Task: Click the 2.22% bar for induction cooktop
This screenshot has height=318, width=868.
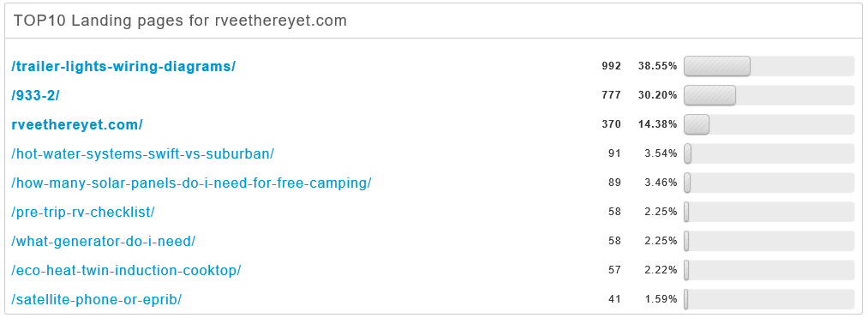Action: click(x=769, y=270)
